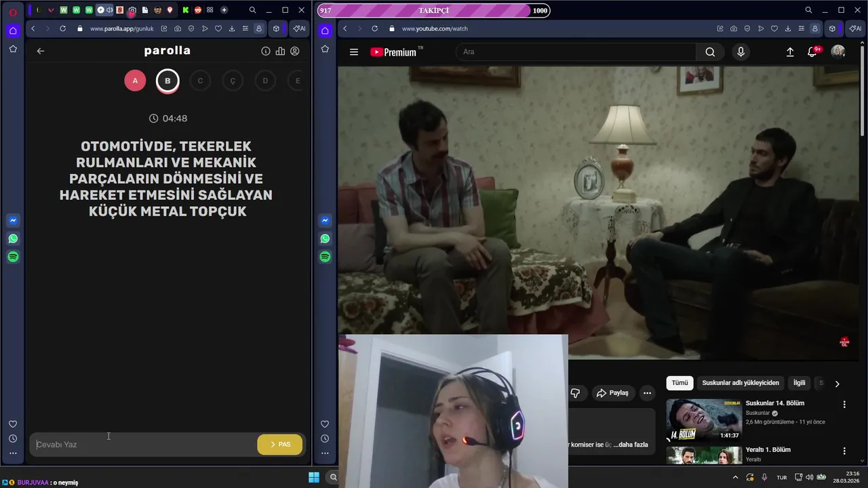The width and height of the screenshot is (868, 488).
Task: Open Spotify in left window sidebar
Action: coord(13,257)
